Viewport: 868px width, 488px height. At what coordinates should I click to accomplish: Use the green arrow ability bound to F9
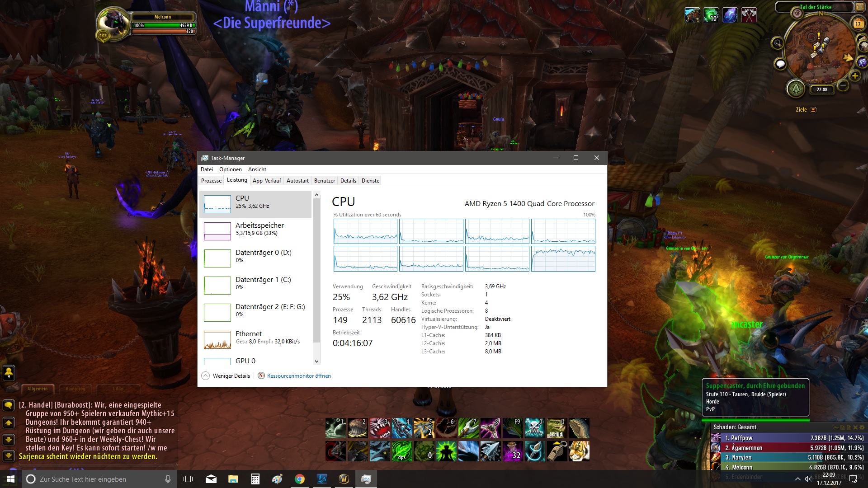(x=512, y=428)
